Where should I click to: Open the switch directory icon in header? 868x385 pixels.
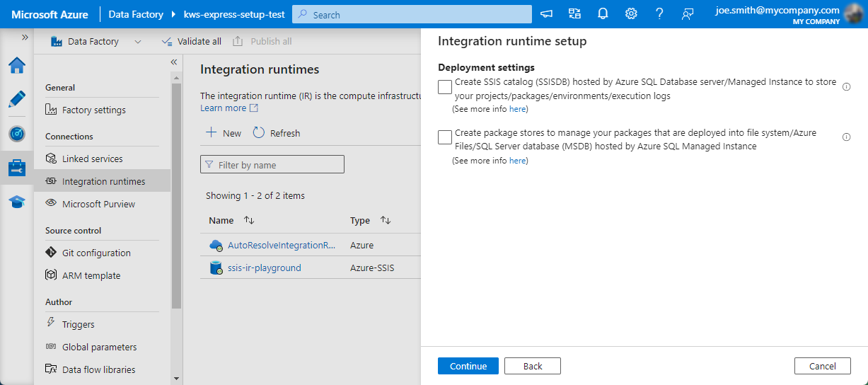[x=574, y=14]
